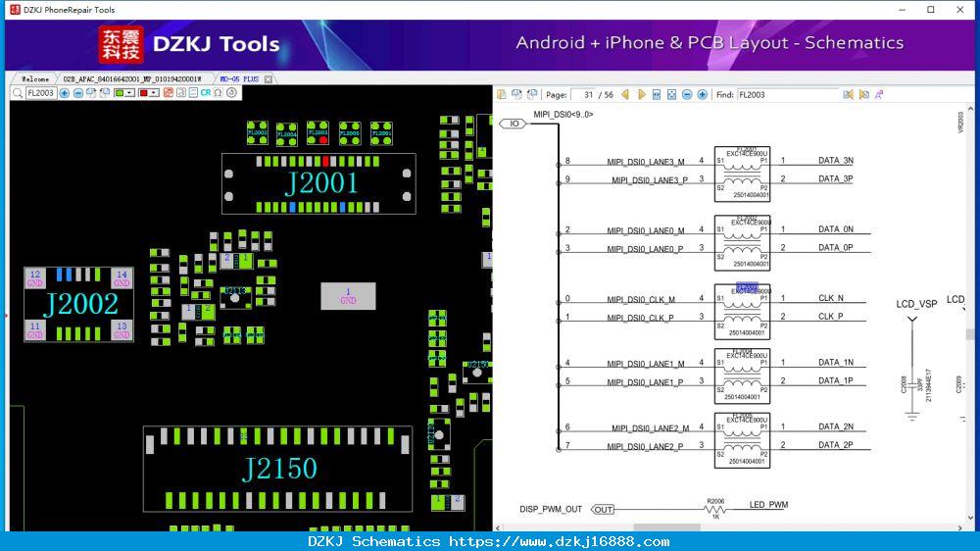Screen dimensions: 980x551
Task: Toggle the CR display option in PCB toolbar
Action: click(206, 92)
